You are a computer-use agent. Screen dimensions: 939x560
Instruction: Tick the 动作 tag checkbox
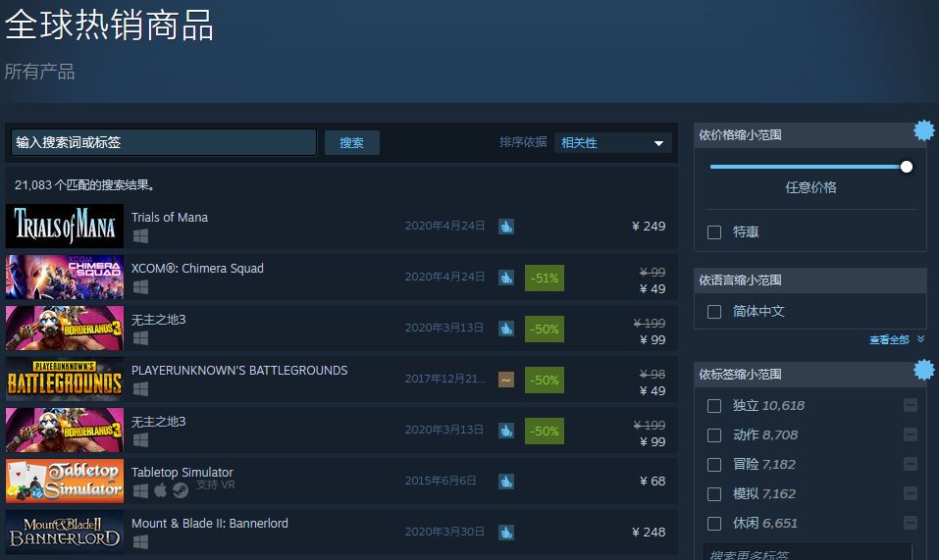714,435
